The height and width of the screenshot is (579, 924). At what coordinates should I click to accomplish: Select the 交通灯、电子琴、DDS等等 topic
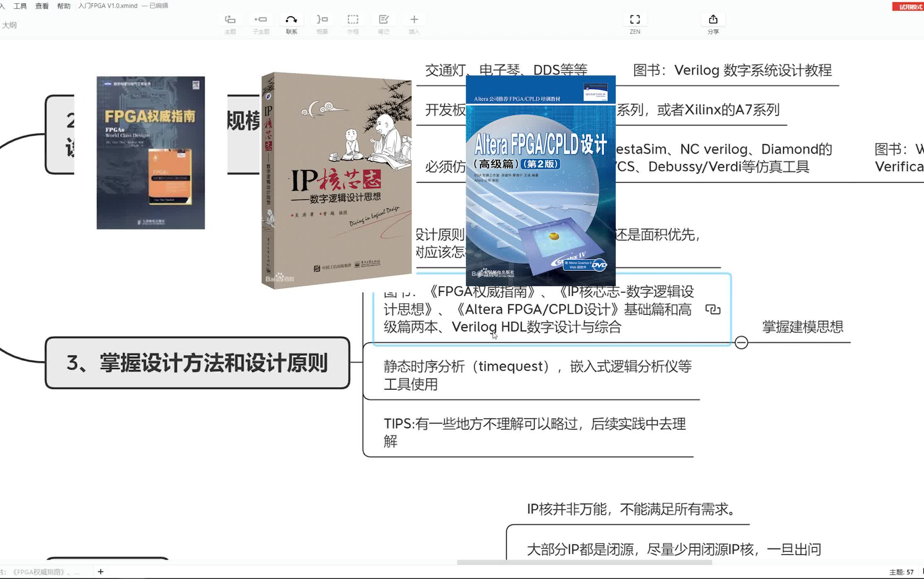[506, 69]
